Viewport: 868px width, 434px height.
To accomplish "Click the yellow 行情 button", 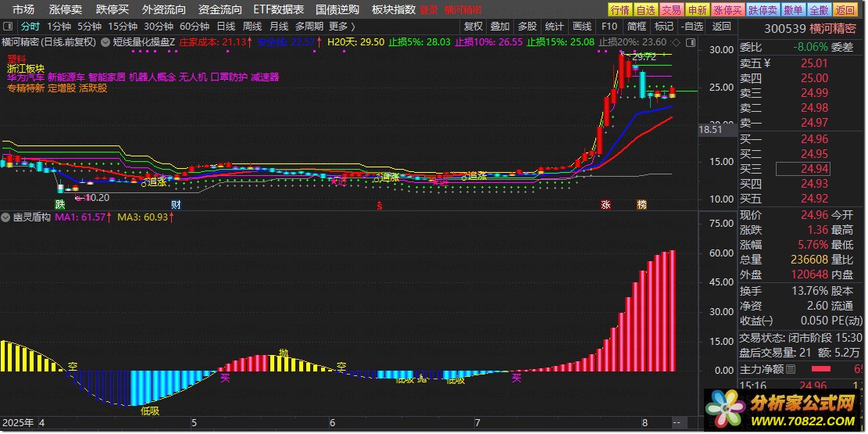I will [x=620, y=9].
